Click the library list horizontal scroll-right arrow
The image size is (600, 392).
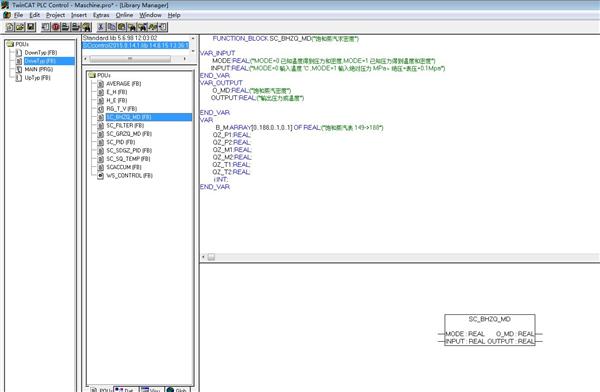[185, 59]
